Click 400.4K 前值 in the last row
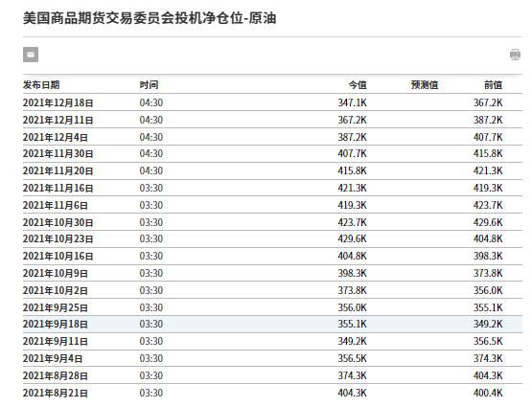This screenshot has height=407, width=532. coord(488,393)
